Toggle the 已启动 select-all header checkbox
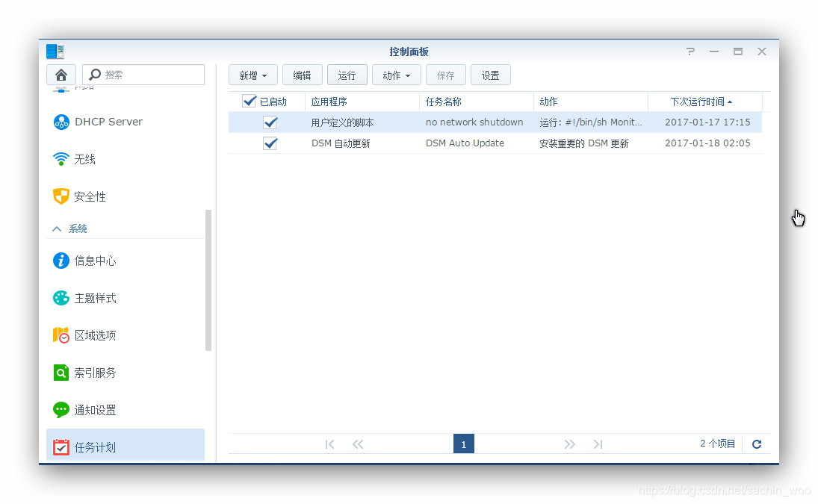This screenshot has width=818, height=504. [x=250, y=101]
